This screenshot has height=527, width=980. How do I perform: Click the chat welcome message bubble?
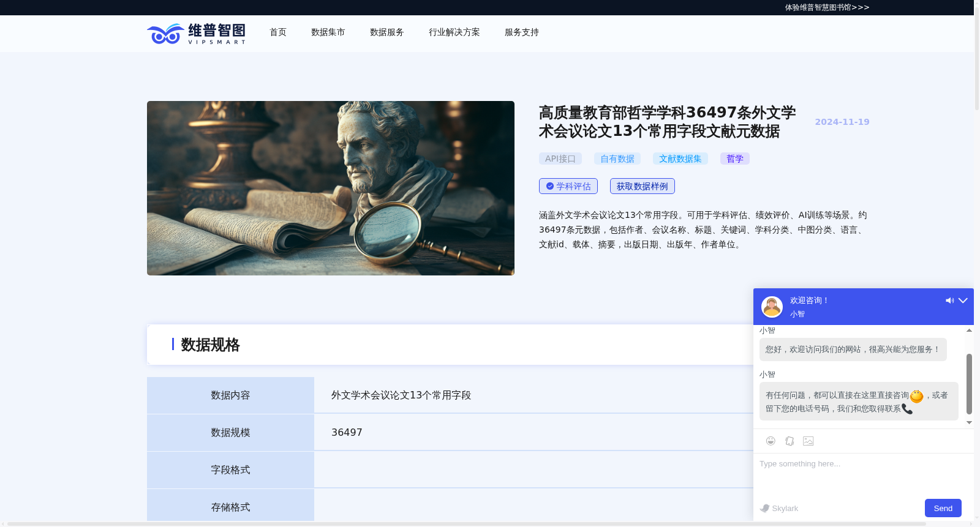click(x=853, y=349)
